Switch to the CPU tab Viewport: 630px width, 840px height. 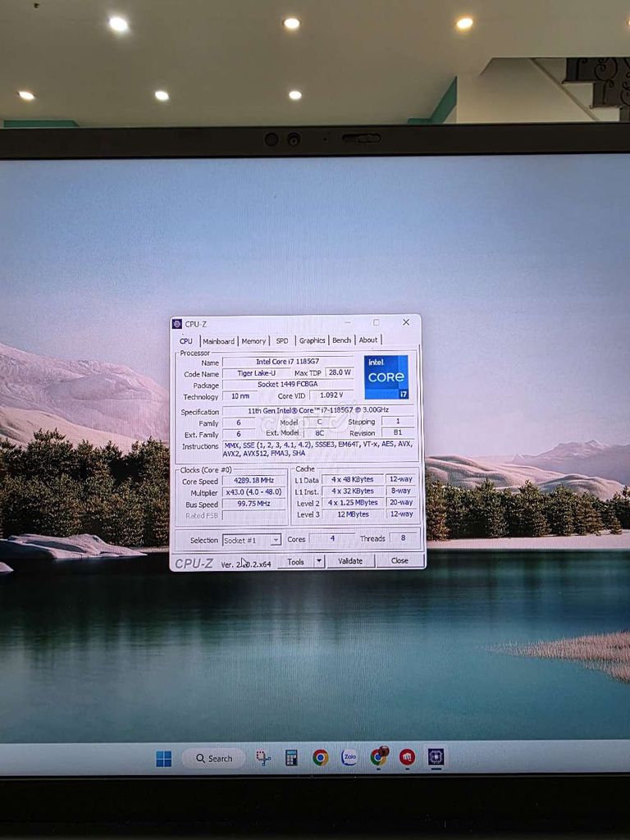186,341
